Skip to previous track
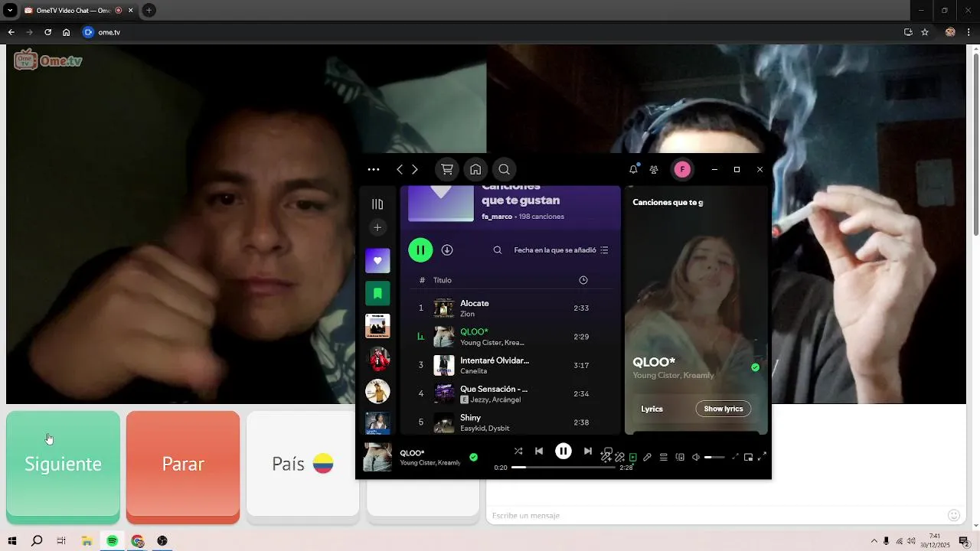Image resolution: width=980 pixels, height=551 pixels. (x=539, y=452)
